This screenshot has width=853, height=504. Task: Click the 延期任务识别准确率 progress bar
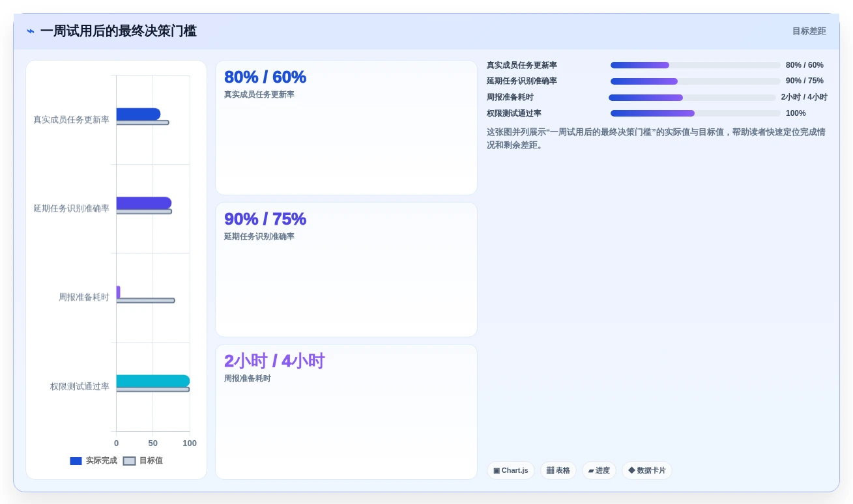coord(695,81)
